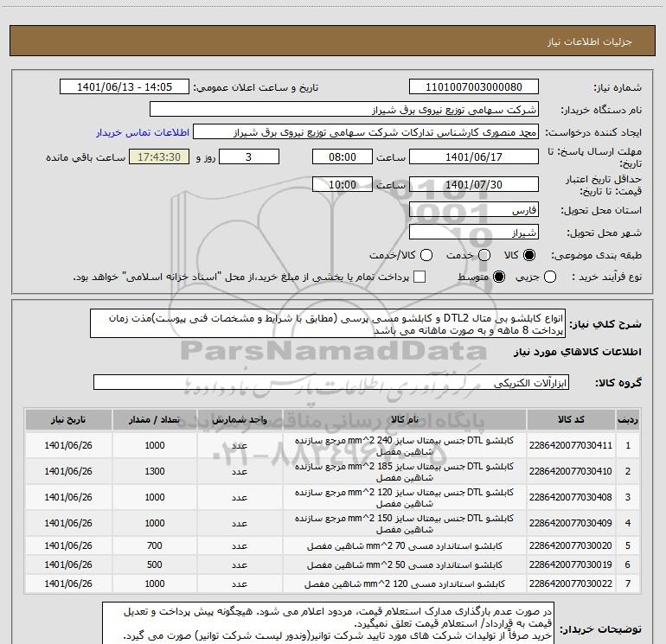Click item code 2286420077030019
This screenshot has width=666, height=644.
pos(571,564)
